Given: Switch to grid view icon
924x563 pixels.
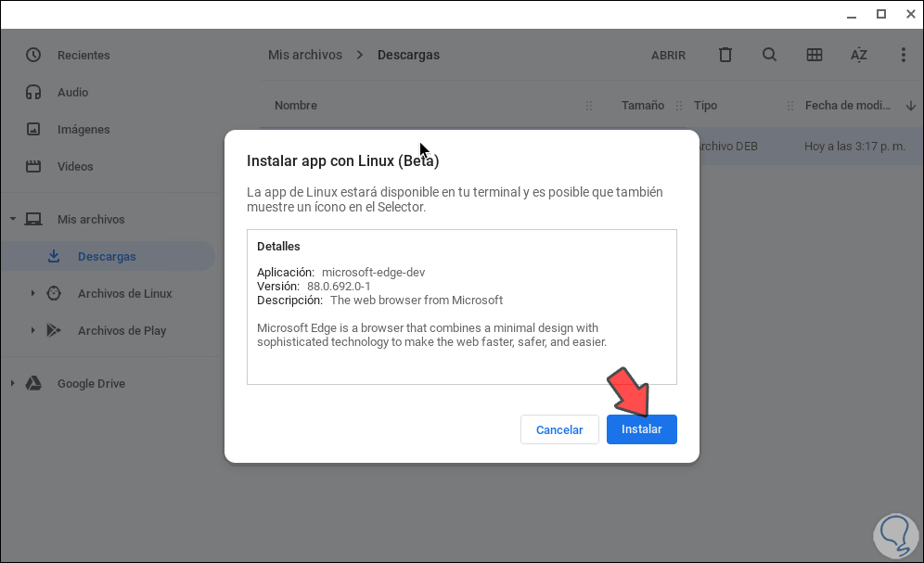Looking at the screenshot, I should [x=815, y=55].
